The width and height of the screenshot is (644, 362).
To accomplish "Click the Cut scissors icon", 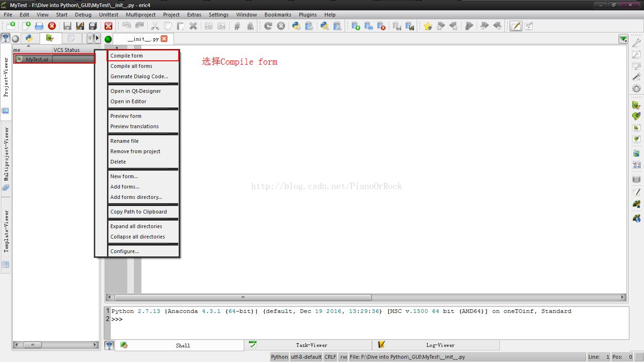I will [155, 26].
